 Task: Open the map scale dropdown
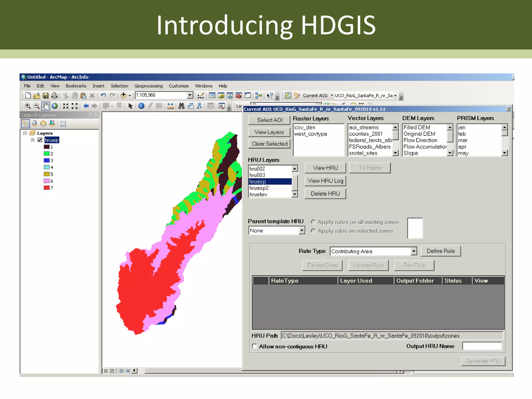tap(190, 95)
